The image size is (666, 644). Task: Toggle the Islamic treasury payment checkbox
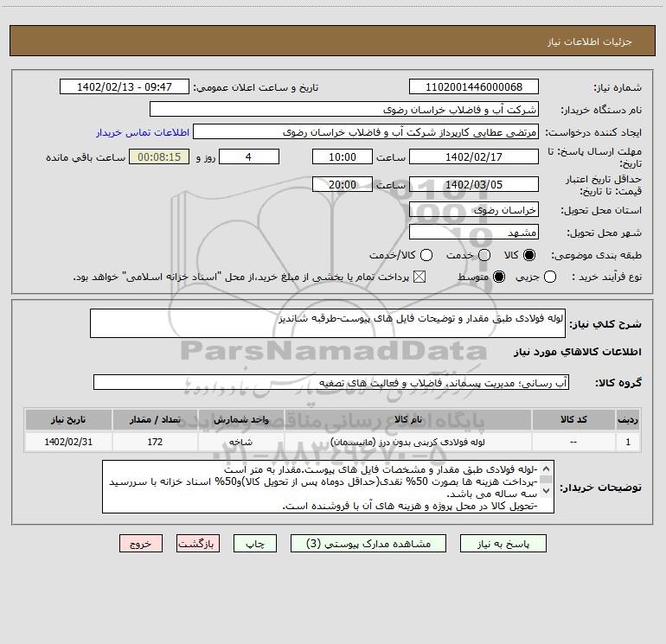click(419, 277)
